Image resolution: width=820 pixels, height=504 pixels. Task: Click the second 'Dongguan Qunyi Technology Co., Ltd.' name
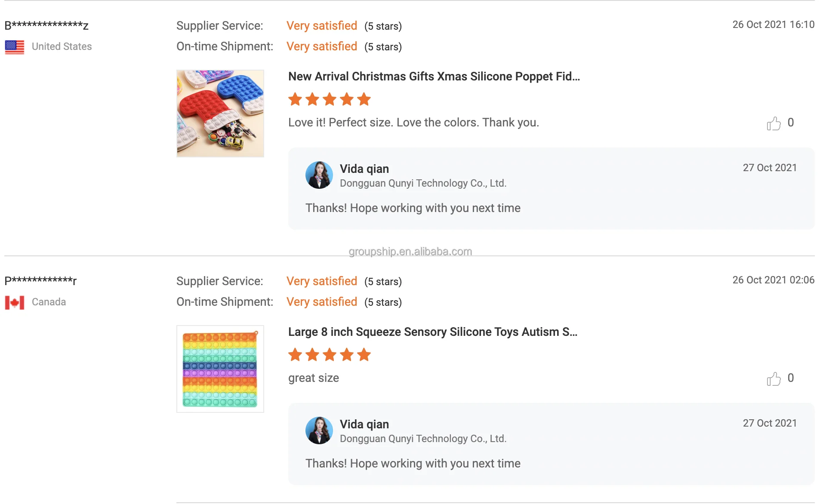tap(423, 439)
